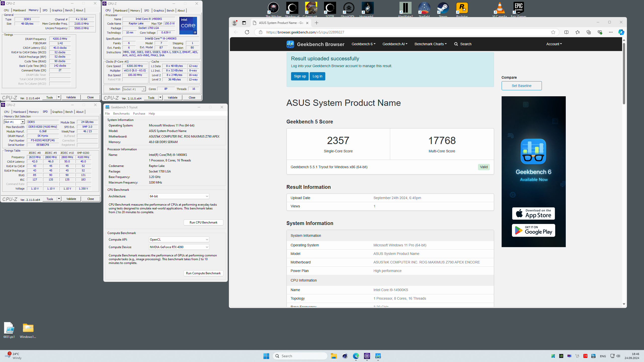644x362 pixels.
Task: Open a new browser tab
Action: tap(316, 23)
